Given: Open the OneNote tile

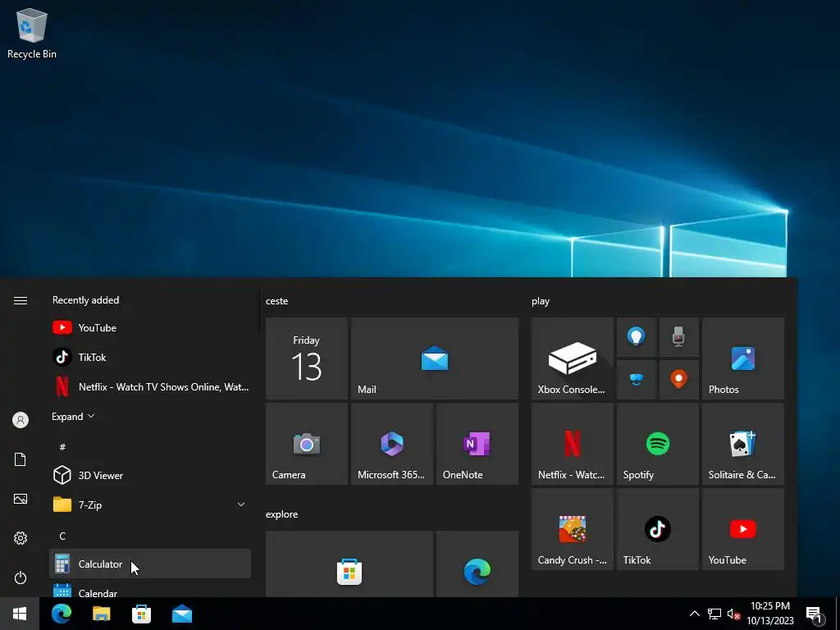Looking at the screenshot, I should (477, 444).
